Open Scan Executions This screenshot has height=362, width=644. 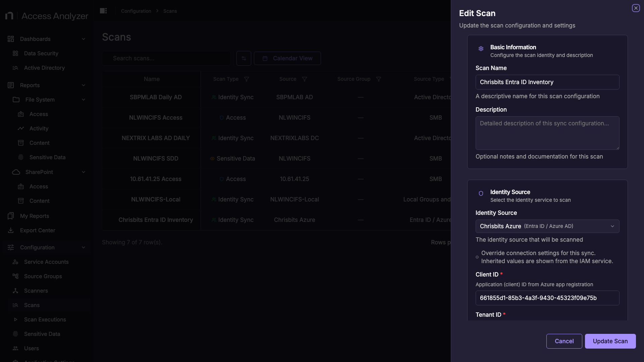(45, 319)
